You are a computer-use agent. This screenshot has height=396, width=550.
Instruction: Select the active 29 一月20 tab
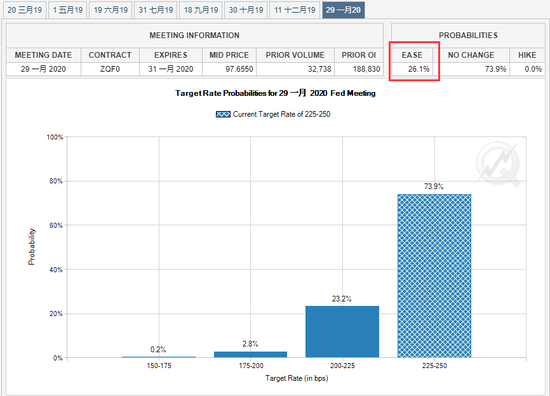343,10
